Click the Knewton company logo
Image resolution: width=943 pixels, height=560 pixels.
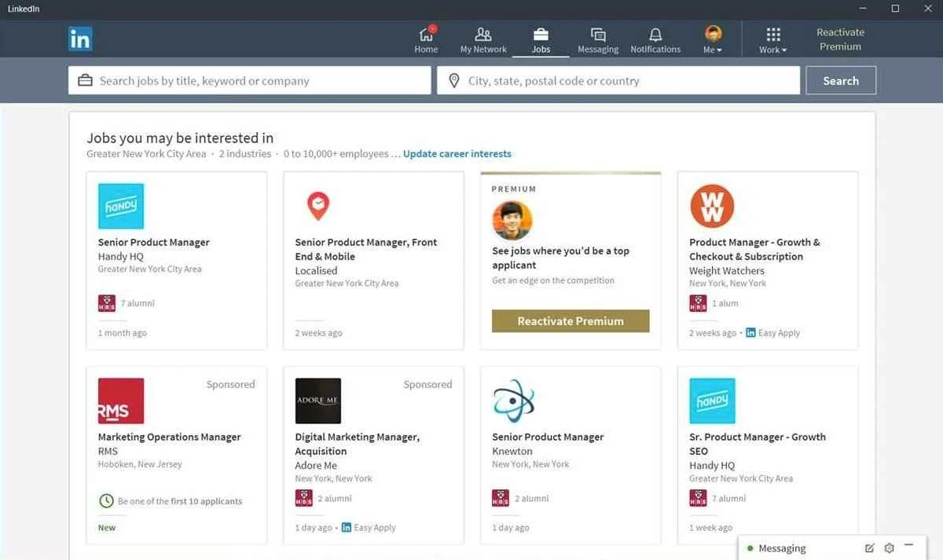[514, 401]
